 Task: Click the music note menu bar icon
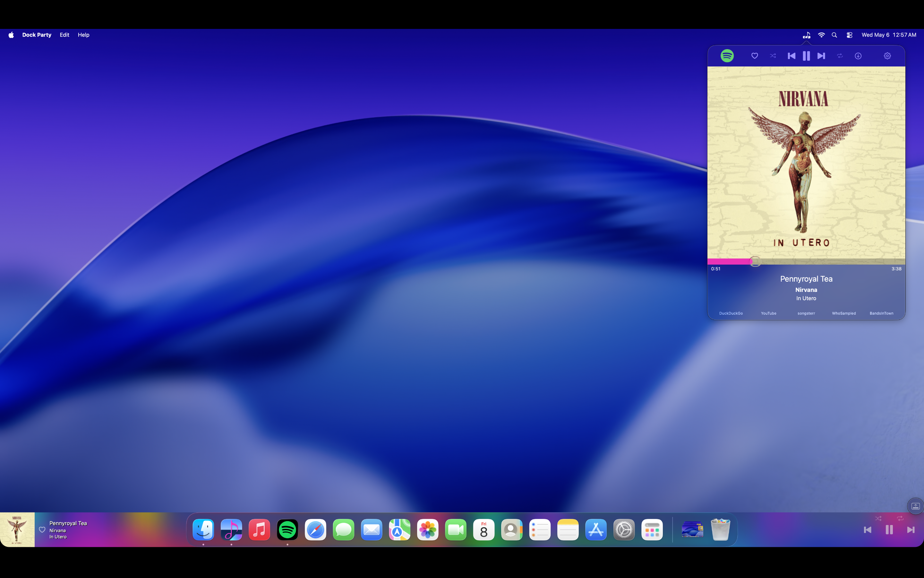click(806, 35)
